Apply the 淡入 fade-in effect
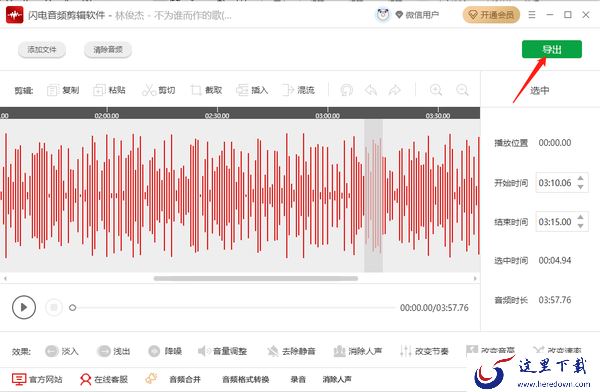600x392 pixels. tap(62, 351)
